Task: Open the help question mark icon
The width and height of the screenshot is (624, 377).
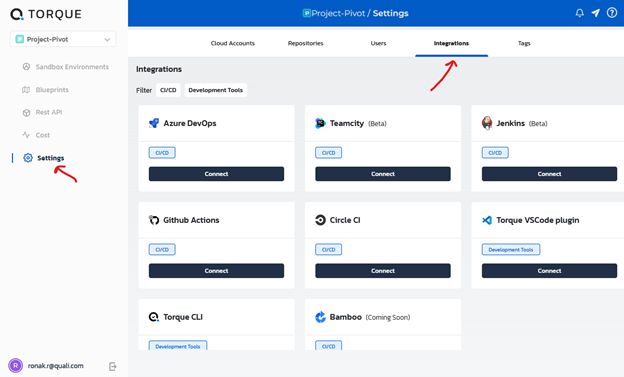Action: click(612, 13)
